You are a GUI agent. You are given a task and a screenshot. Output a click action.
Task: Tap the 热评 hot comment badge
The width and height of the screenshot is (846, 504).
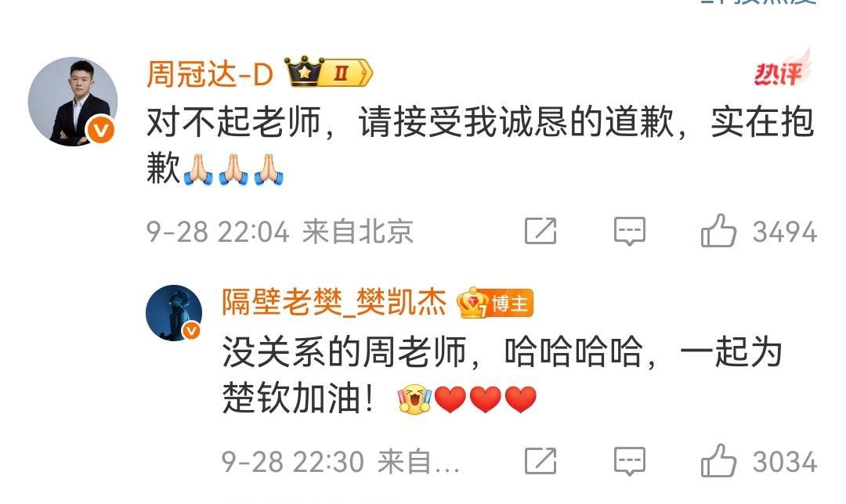(x=783, y=69)
